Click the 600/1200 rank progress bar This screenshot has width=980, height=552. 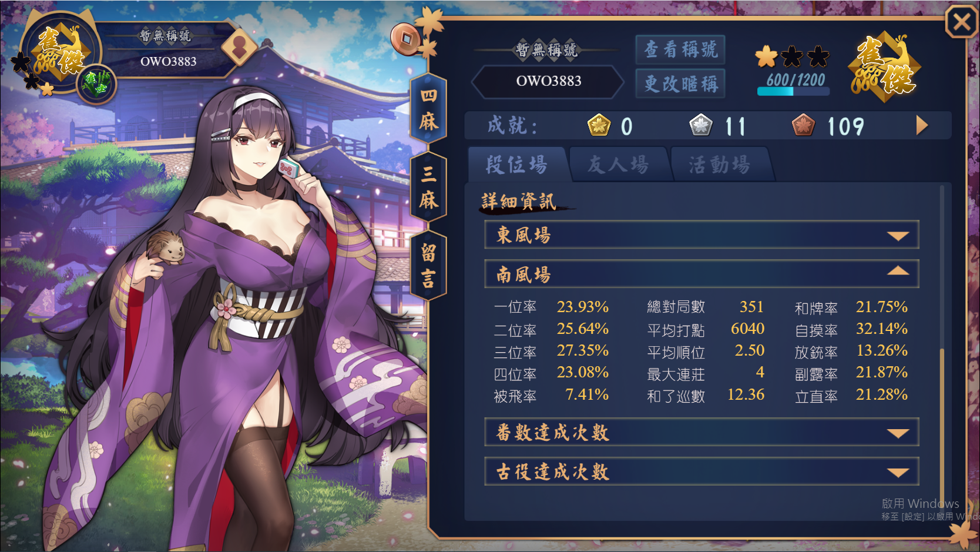(x=794, y=91)
